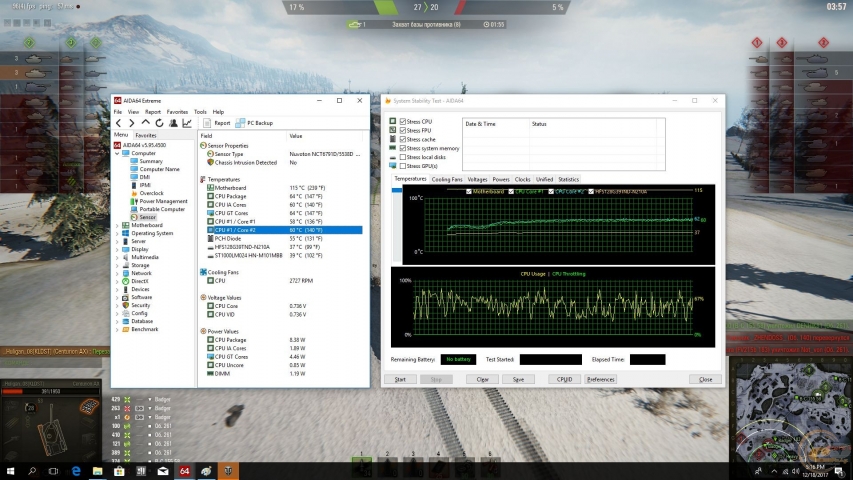This screenshot has width=853, height=480.
Task: Switch to the Powers tab
Action: (500, 180)
